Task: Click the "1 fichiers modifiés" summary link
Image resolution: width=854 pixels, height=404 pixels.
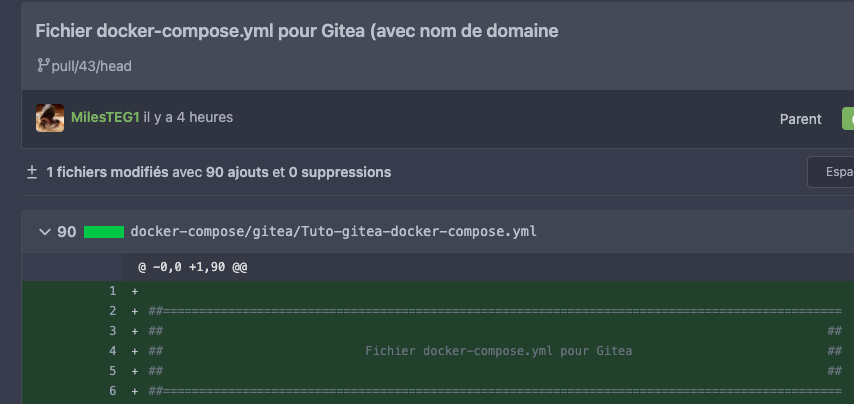Action: tap(107, 172)
